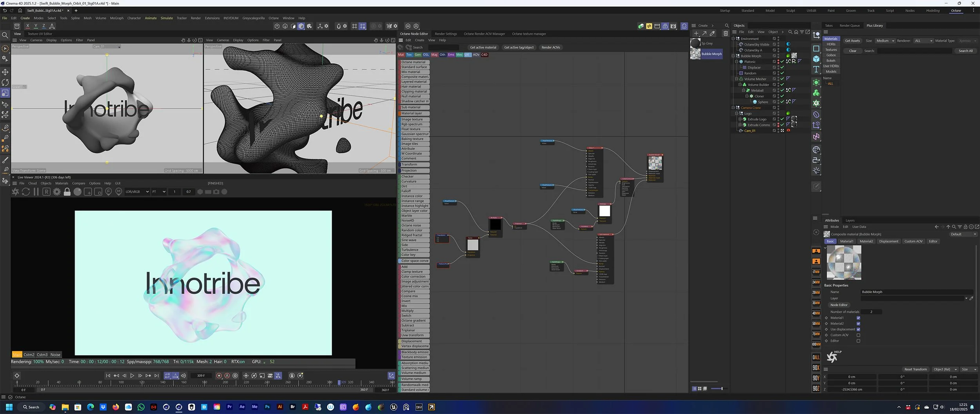Collapse the Environment tree node
This screenshot has height=414, width=980.
[x=733, y=38]
